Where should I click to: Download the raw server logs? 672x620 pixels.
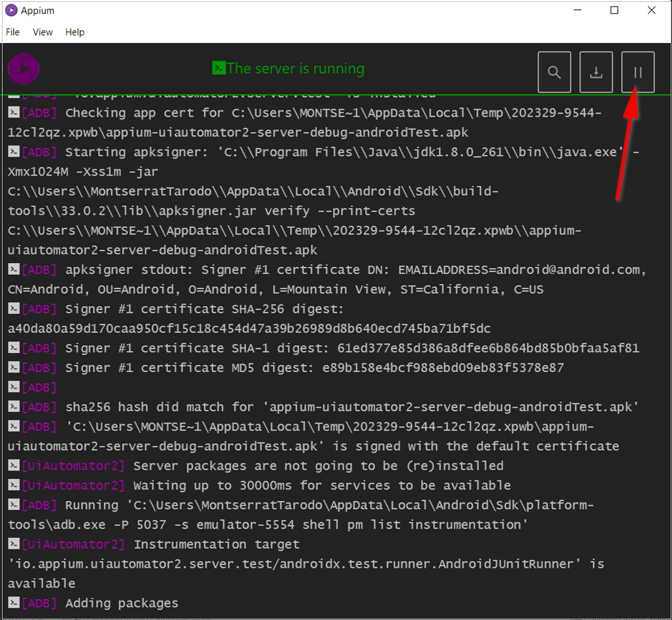[x=596, y=72]
